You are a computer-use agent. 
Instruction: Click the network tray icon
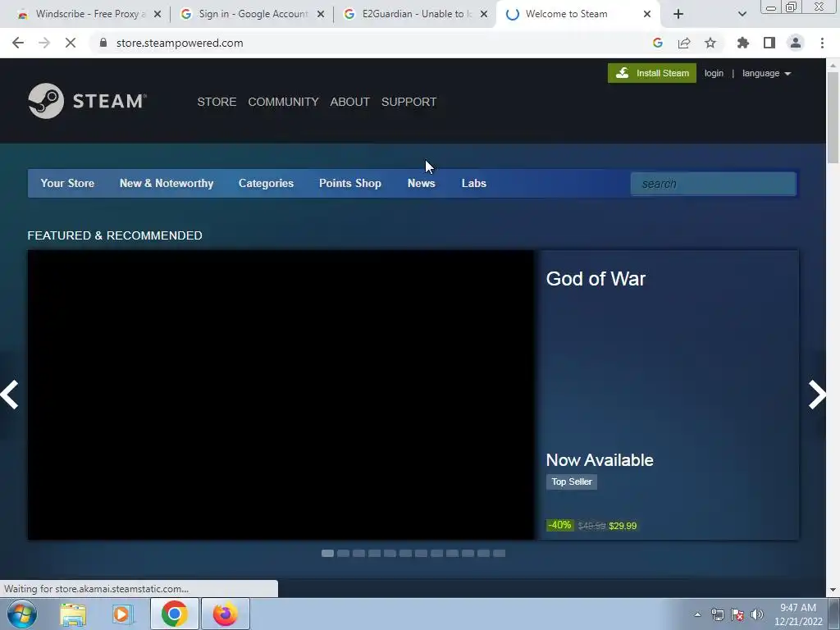click(717, 614)
